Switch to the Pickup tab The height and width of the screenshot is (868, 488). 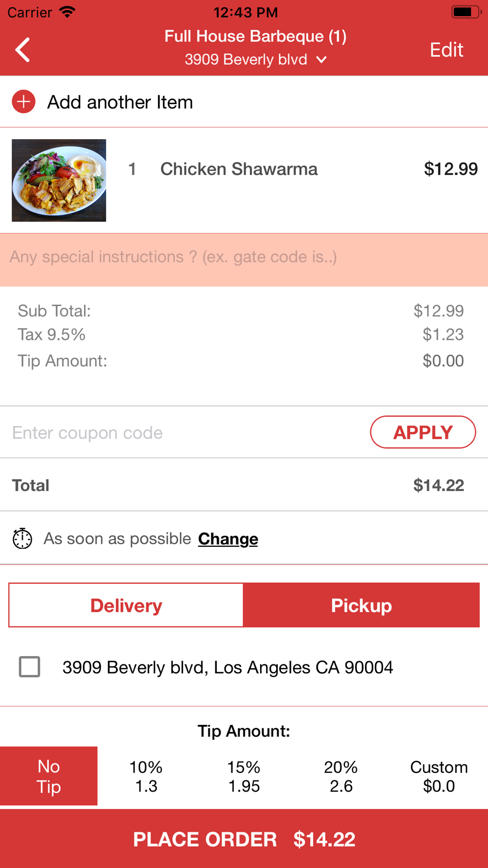pos(361,605)
